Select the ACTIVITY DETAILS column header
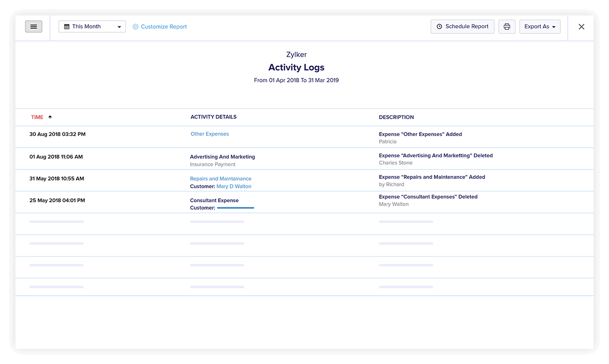 (213, 117)
